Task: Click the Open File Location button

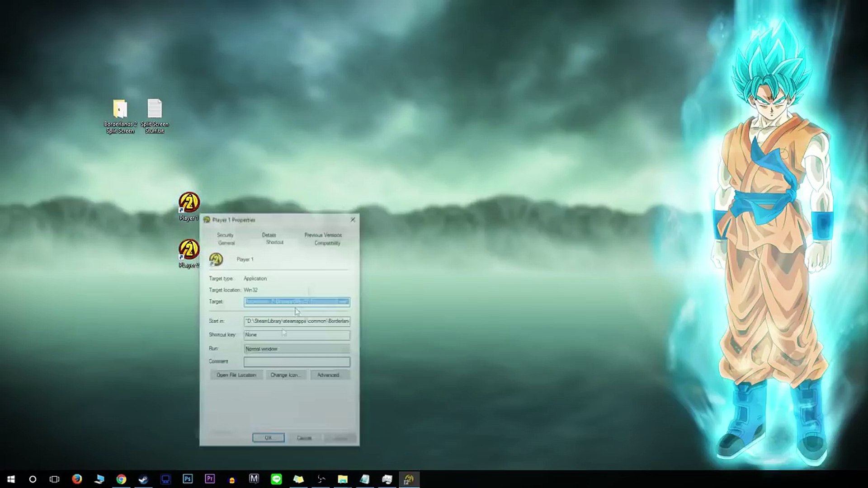Action: (236, 375)
